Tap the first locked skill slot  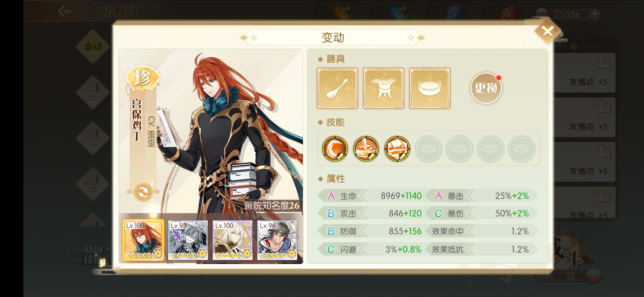429,149
